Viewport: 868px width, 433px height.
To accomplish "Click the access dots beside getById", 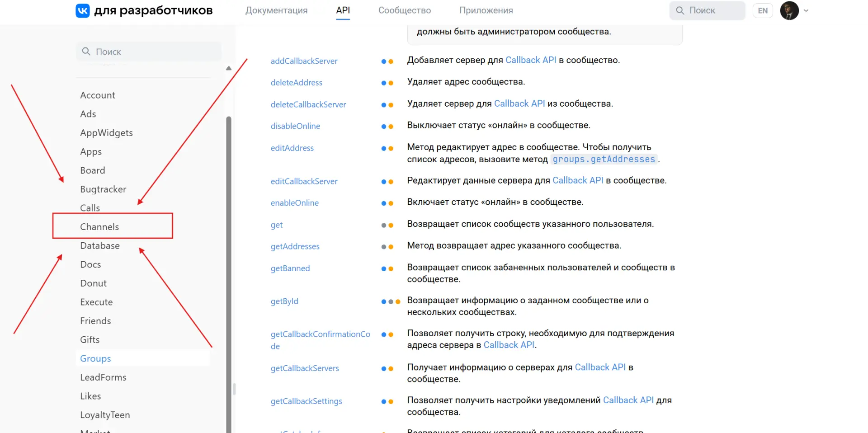I will click(x=391, y=301).
